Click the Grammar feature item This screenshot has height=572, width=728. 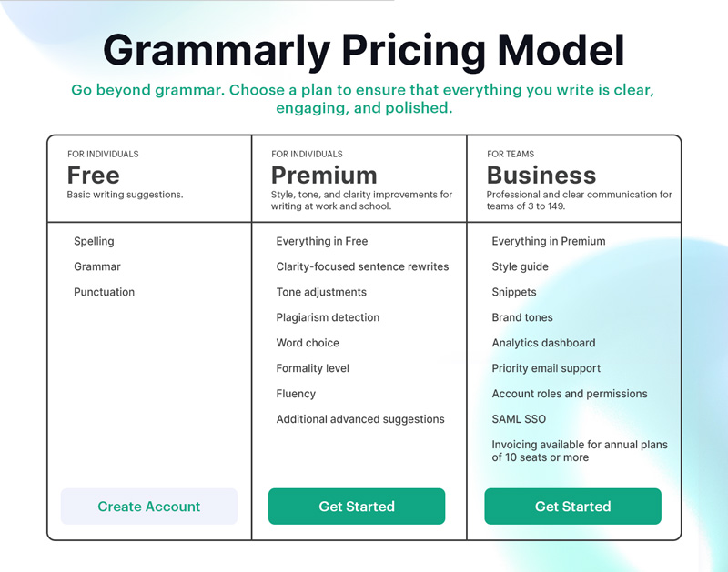point(97,266)
